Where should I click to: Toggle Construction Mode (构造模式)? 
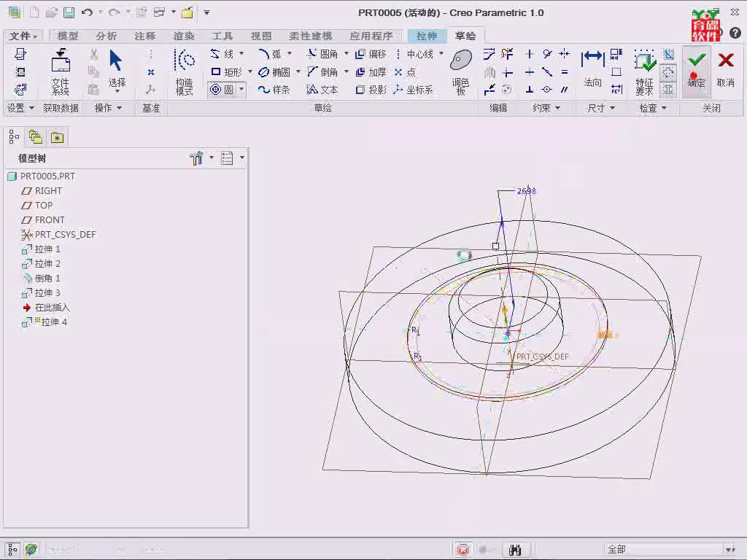[185, 72]
